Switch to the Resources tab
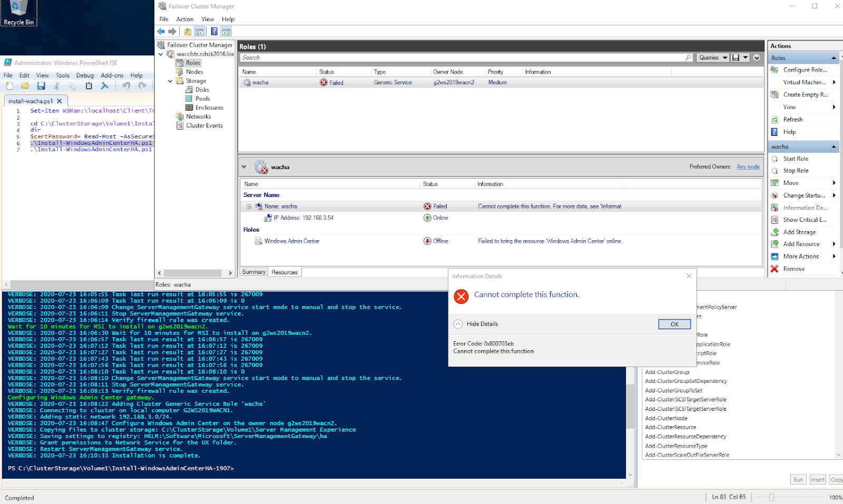 click(x=285, y=272)
